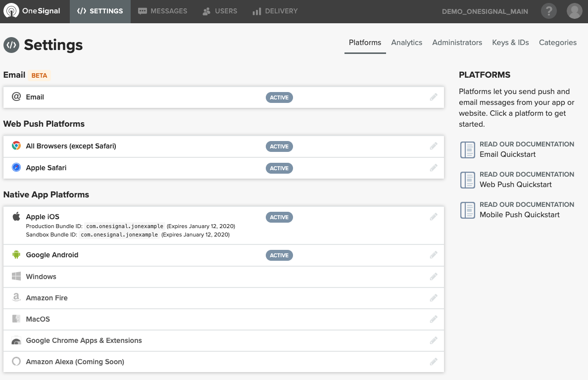Click the Amazon Fire platform name
Viewport: 588px width, 380px height.
pos(47,298)
